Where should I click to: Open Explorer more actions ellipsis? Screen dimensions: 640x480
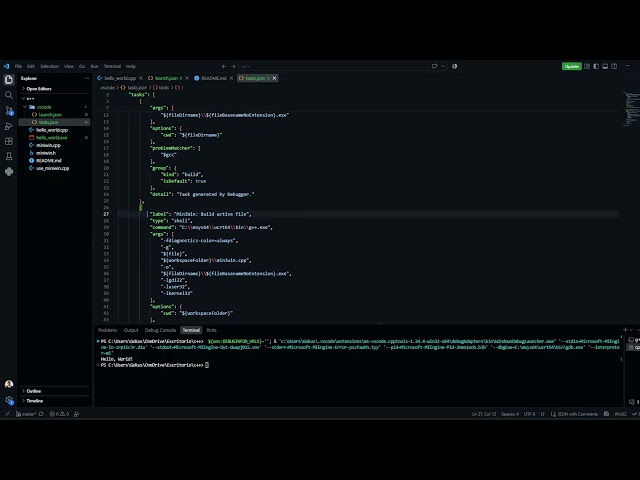87,78
